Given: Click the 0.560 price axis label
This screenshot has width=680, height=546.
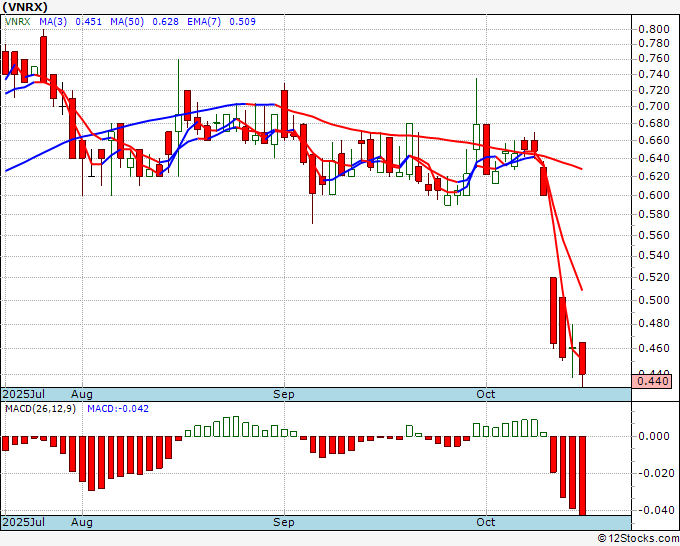Looking at the screenshot, I should pyautogui.click(x=654, y=235).
